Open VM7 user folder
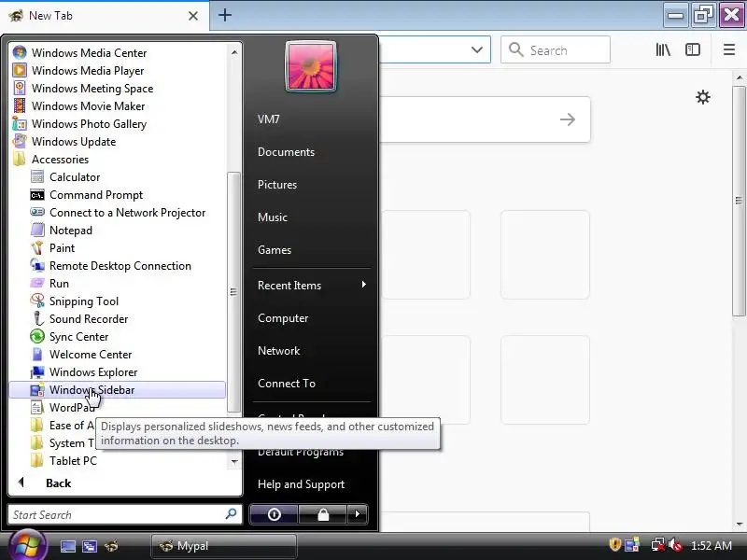 tap(269, 119)
